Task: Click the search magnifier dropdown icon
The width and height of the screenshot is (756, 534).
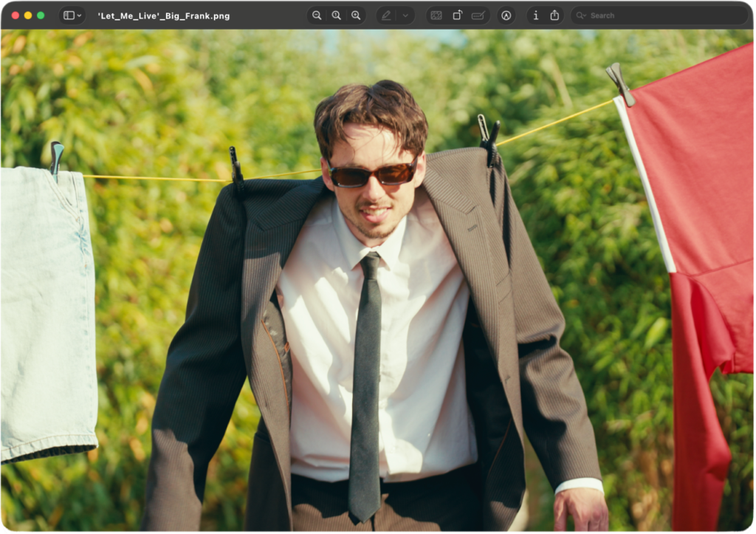Action: tap(581, 16)
